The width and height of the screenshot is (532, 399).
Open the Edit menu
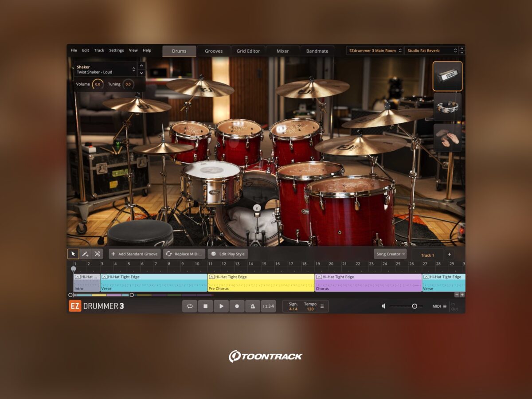pyautogui.click(x=86, y=51)
